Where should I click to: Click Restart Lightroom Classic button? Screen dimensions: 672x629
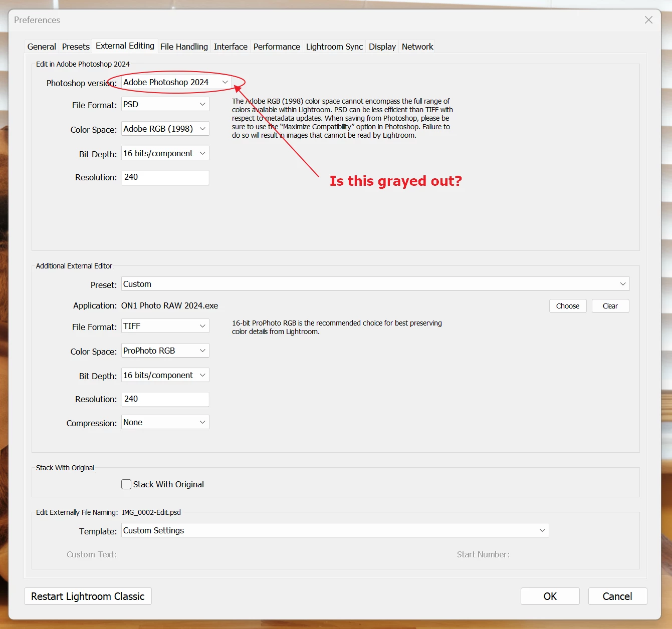click(88, 596)
